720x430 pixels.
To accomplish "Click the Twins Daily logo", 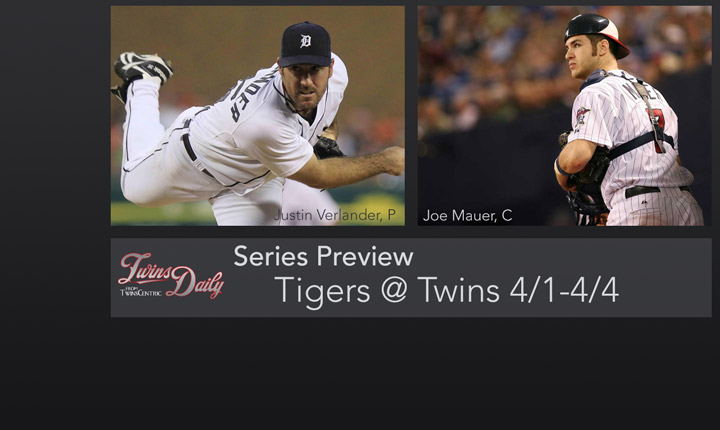I will pos(171,275).
